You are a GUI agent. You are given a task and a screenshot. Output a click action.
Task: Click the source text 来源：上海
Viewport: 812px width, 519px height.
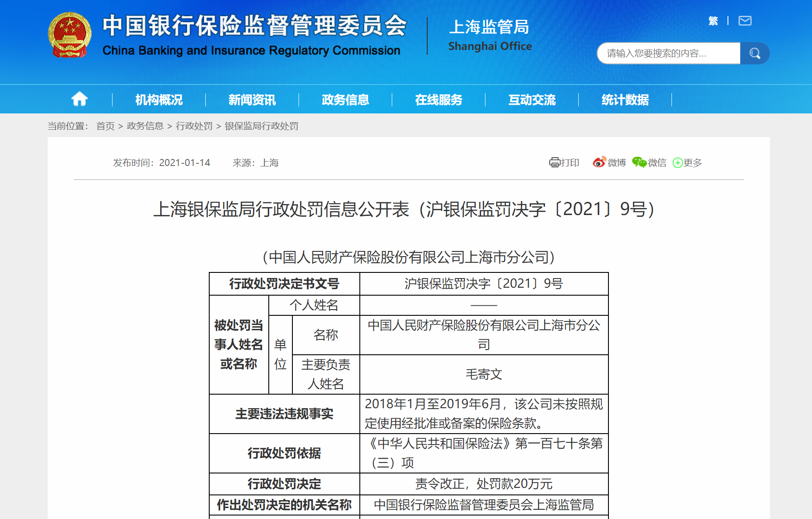(x=256, y=163)
